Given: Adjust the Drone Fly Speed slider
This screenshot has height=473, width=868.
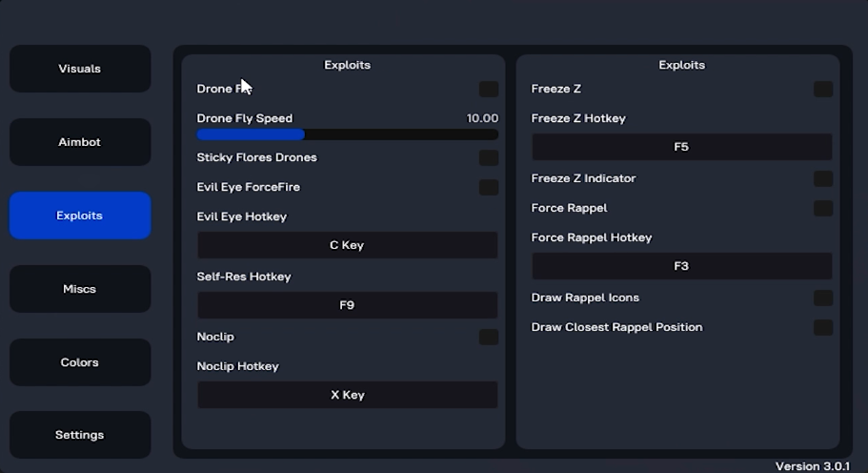Looking at the screenshot, I should coord(347,134).
